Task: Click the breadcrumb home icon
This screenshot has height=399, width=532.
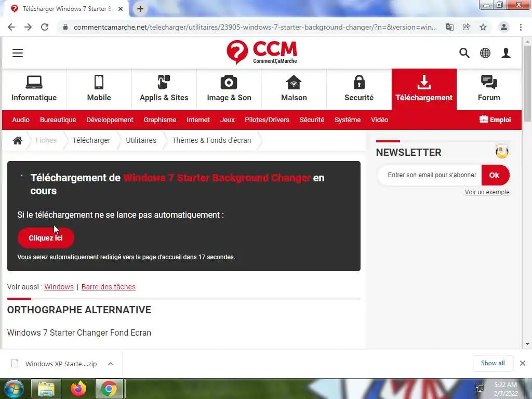Action: click(x=18, y=140)
